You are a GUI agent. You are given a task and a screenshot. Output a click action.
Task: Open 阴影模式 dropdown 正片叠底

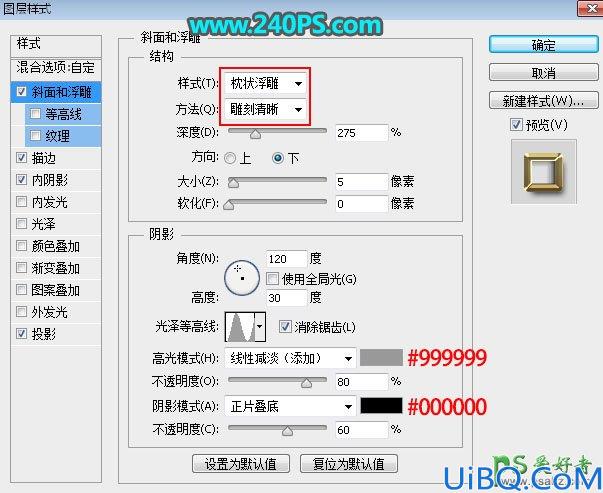click(290, 406)
